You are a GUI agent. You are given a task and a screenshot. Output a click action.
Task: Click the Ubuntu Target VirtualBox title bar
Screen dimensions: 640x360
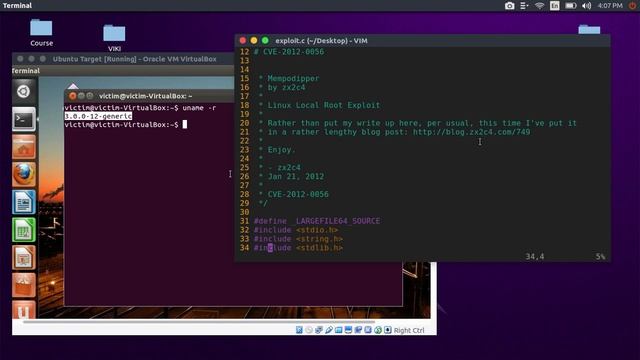pyautogui.click(x=123, y=59)
